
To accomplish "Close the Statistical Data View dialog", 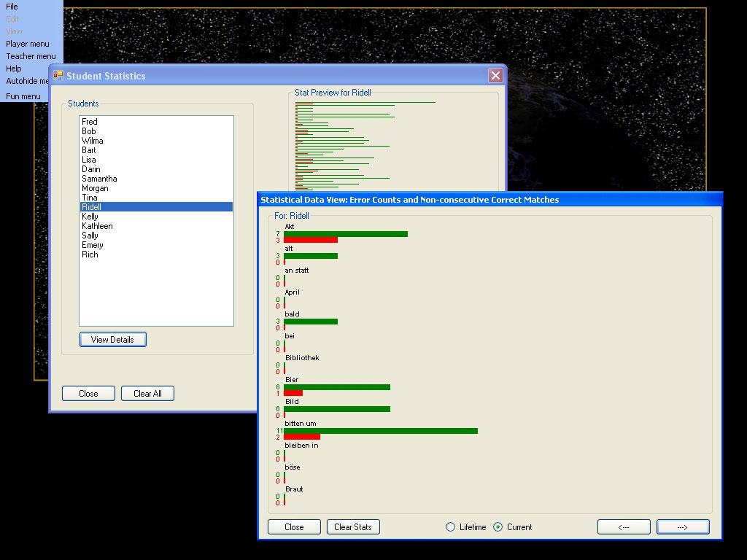I will tap(294, 527).
